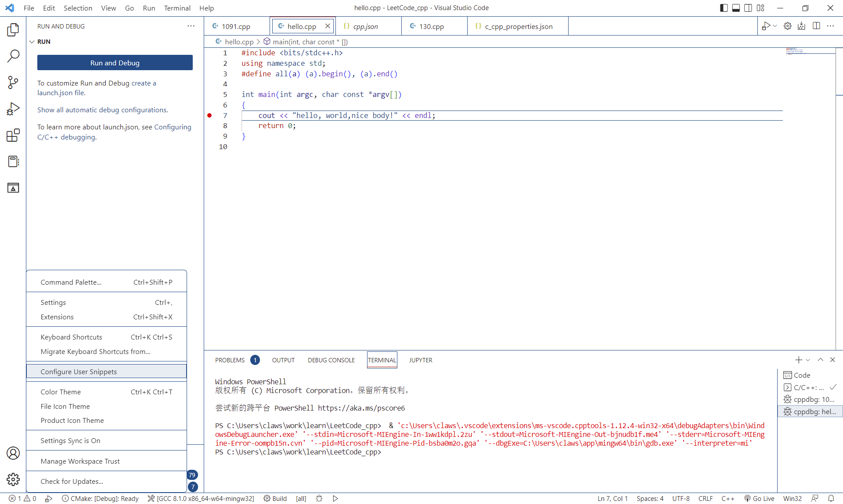Viewport: 843px width, 504px height.
Task: Select GCC 8.1.0 kit in status bar
Action: point(201,498)
